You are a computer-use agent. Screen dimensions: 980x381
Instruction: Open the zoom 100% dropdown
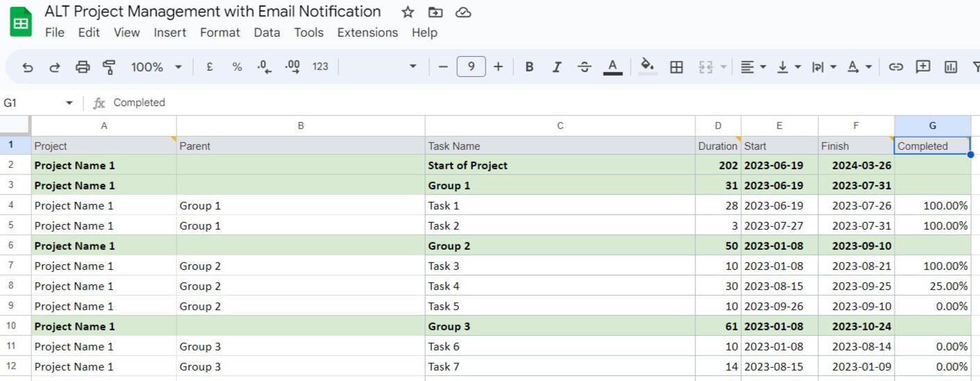[x=156, y=67]
